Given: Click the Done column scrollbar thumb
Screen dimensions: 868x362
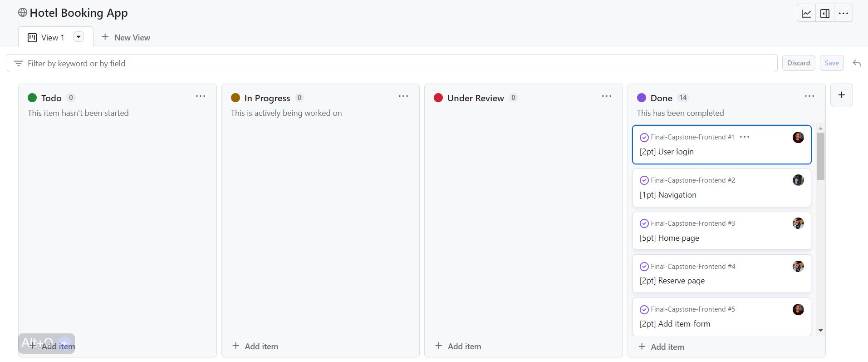Looking at the screenshot, I should pos(820,156).
